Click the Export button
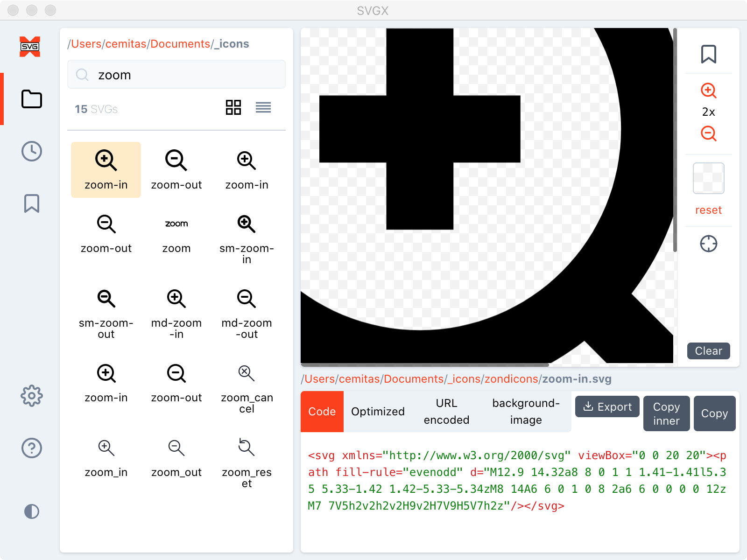 pos(607,407)
